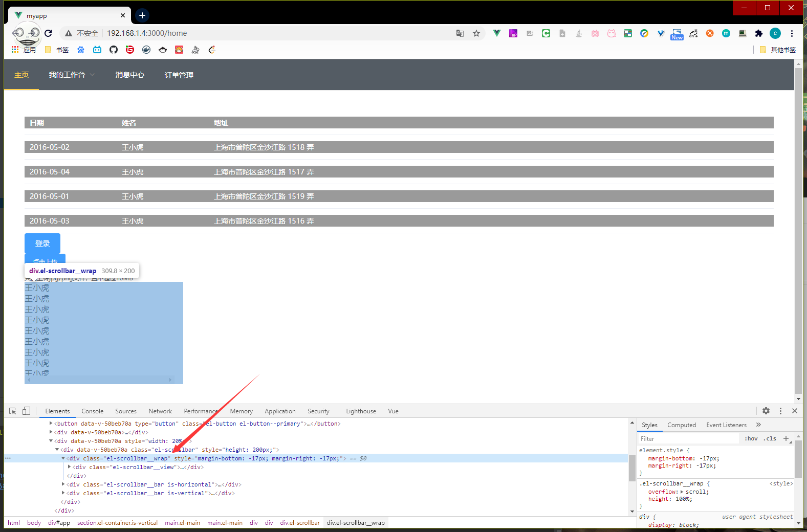This screenshot has width=807, height=532.
Task: Open DevTools settings gear
Action: (x=766, y=411)
